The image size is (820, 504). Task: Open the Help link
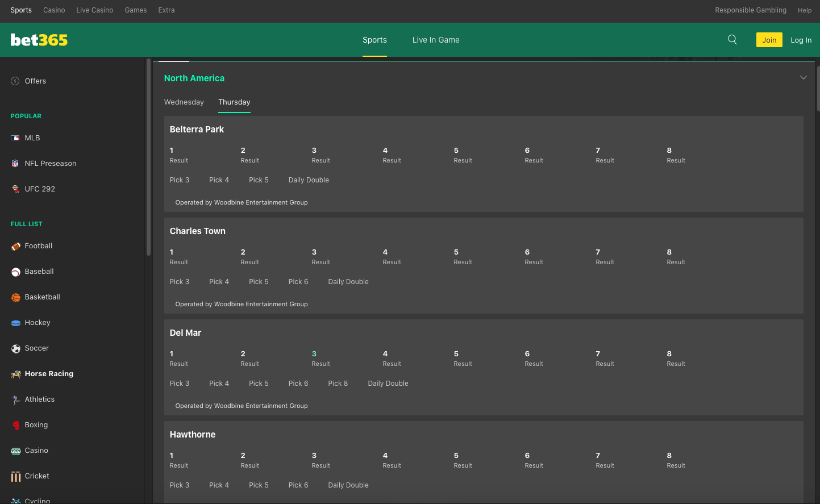pyautogui.click(x=805, y=10)
